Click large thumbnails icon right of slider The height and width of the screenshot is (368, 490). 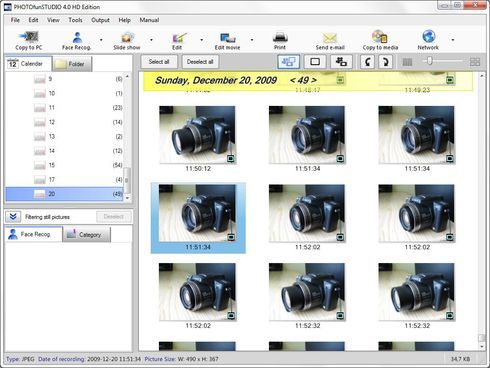(475, 62)
